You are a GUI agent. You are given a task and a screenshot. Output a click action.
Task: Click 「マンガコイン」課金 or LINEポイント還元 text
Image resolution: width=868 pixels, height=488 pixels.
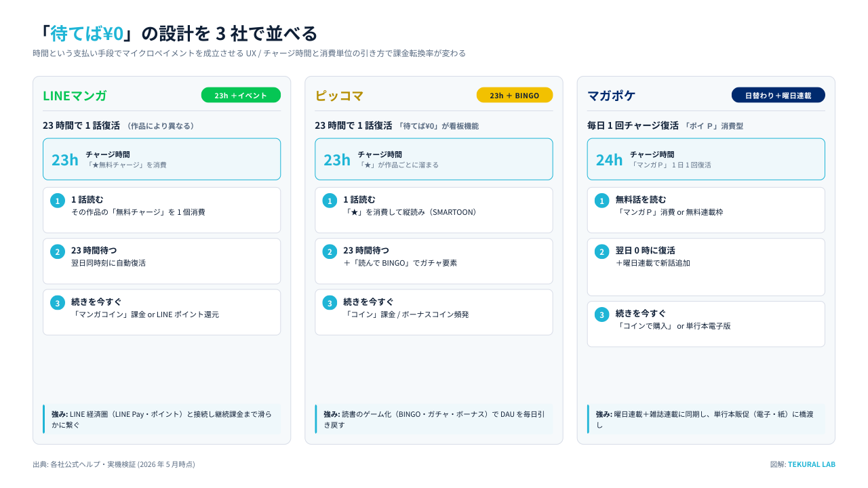tap(145, 314)
